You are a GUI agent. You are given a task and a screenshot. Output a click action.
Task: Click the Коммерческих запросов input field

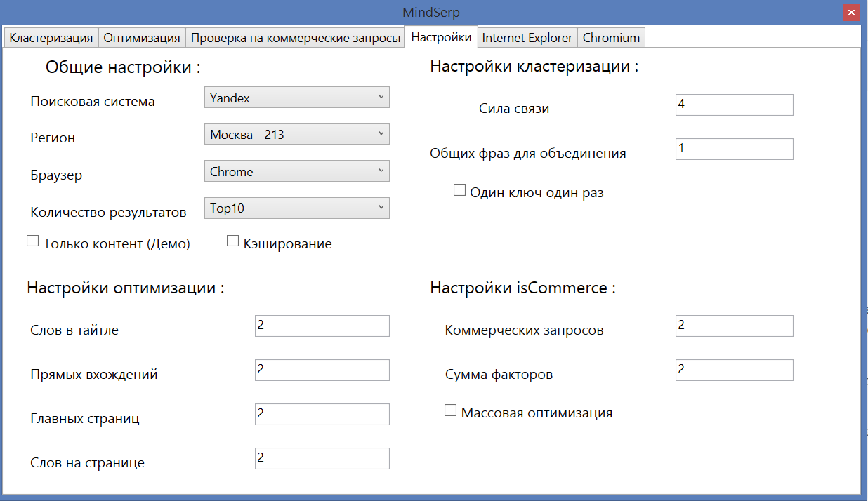(734, 326)
